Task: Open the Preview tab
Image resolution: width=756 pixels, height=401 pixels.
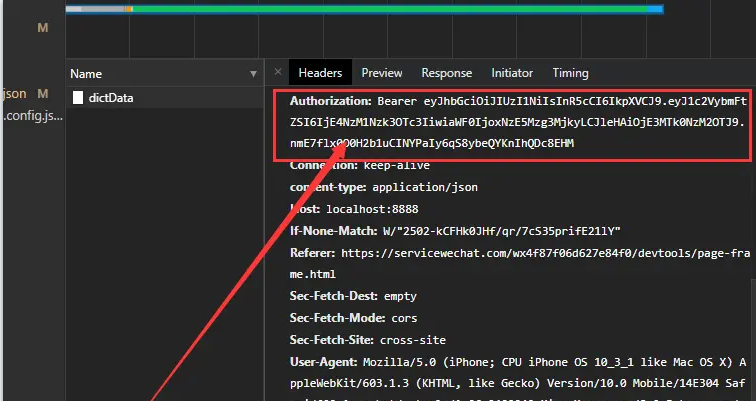Action: pyautogui.click(x=382, y=73)
